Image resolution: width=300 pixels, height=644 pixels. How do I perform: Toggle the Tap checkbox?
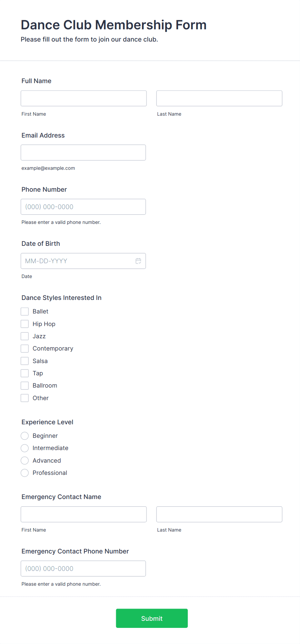25,373
